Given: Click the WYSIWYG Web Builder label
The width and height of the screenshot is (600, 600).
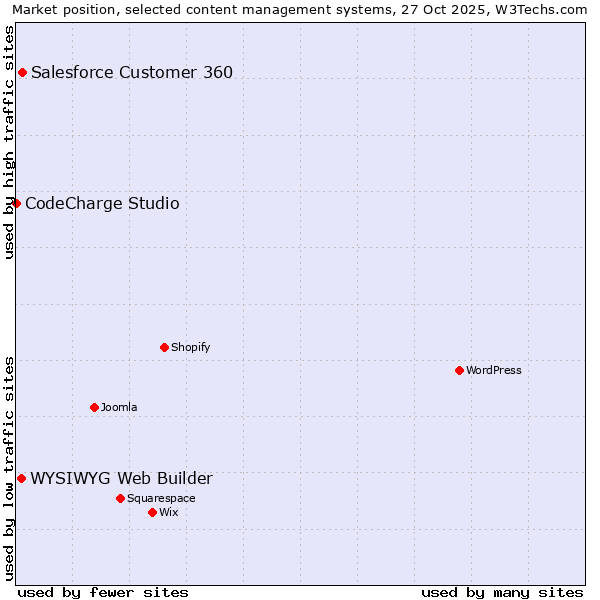Looking at the screenshot, I should (x=121, y=478).
